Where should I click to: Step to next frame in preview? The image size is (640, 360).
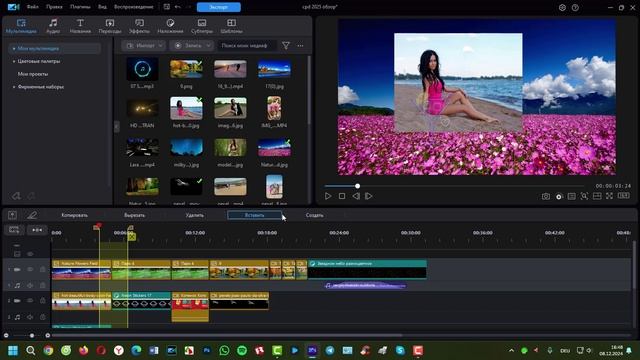point(369,196)
